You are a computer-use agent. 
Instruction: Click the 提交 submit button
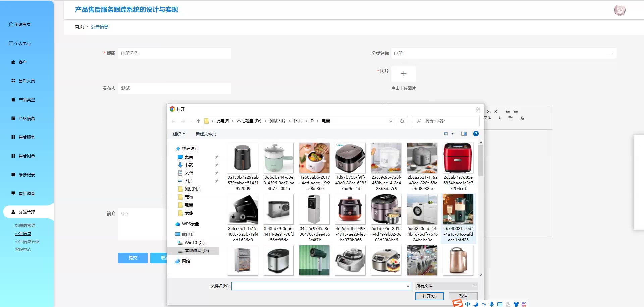[x=133, y=258]
